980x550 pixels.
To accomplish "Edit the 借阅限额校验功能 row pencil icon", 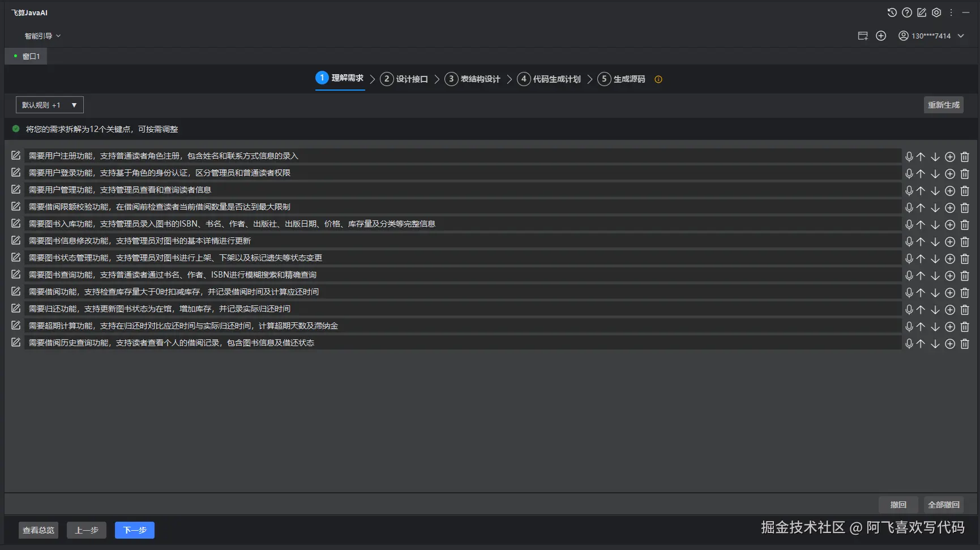I will click(x=16, y=206).
